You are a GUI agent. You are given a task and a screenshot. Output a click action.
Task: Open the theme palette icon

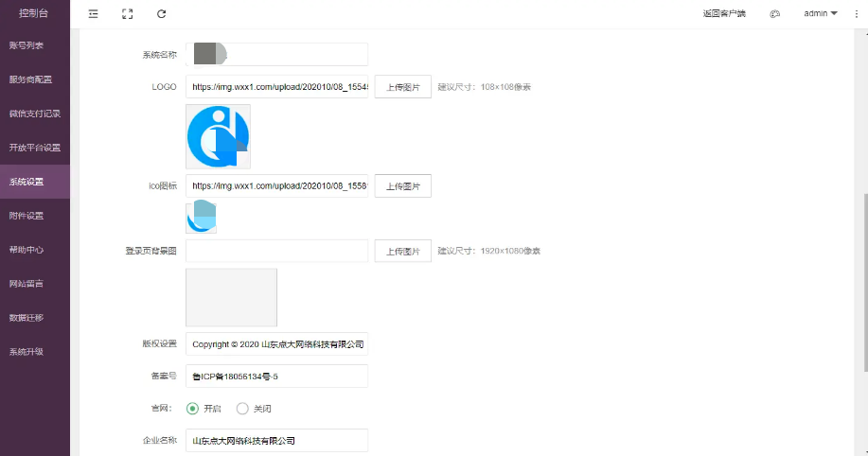pos(774,14)
